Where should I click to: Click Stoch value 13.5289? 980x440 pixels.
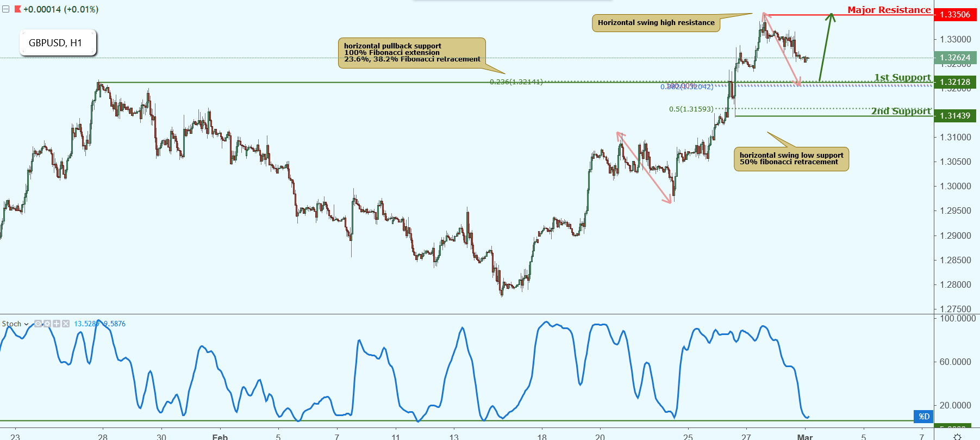coord(86,324)
